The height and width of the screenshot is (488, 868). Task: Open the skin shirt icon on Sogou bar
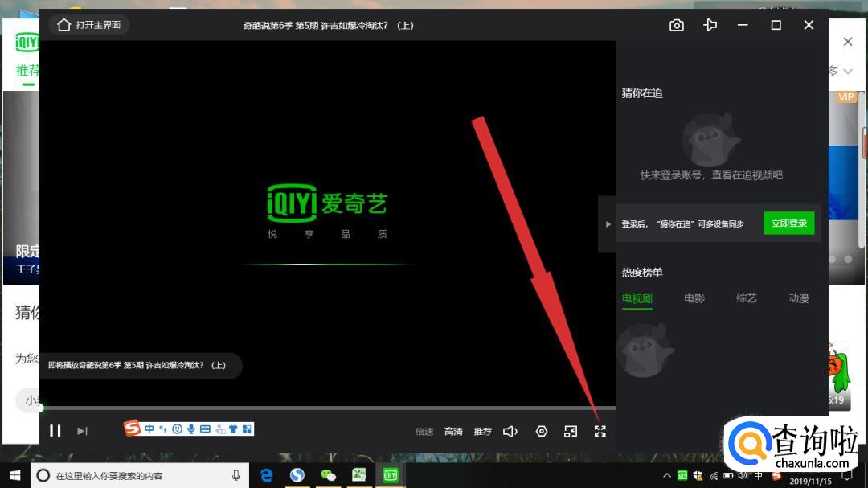pos(233,429)
